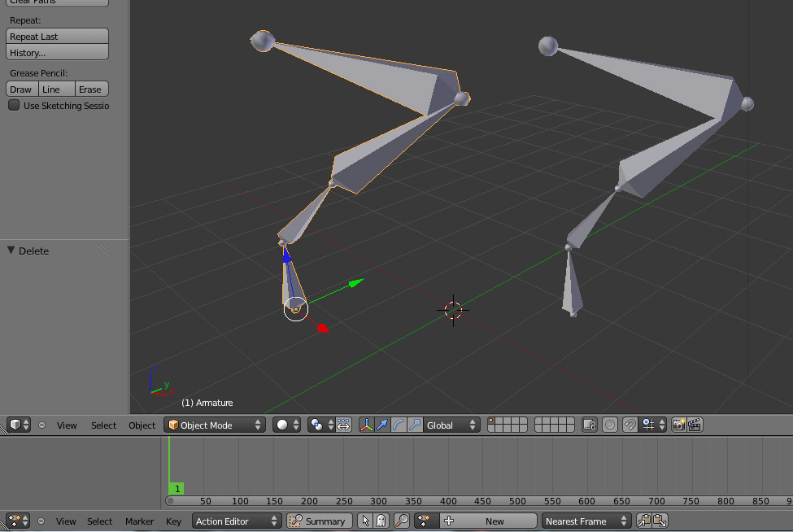This screenshot has width=793, height=532.
Task: Toggle proportional editing circle icon
Action: (x=610, y=425)
